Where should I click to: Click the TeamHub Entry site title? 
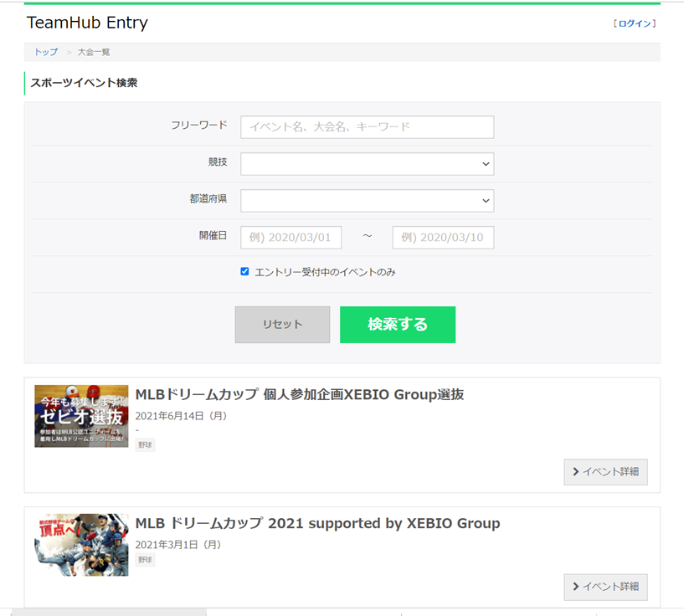(x=87, y=23)
